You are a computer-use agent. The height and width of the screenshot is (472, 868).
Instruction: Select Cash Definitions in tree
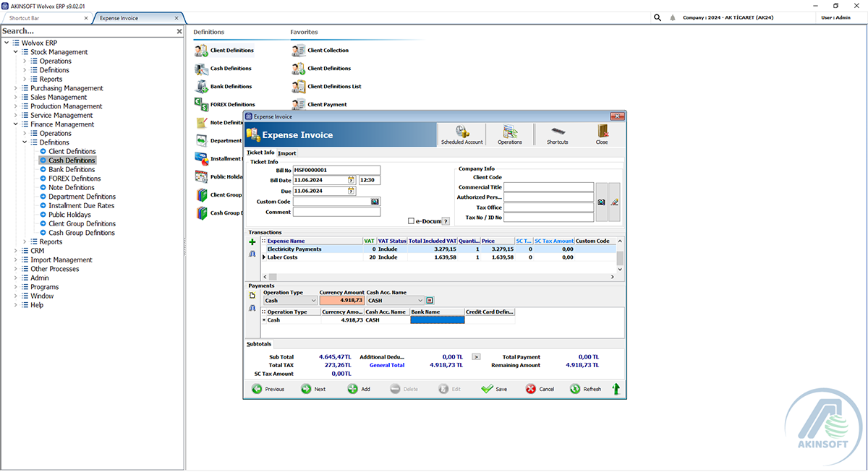pos(72,160)
